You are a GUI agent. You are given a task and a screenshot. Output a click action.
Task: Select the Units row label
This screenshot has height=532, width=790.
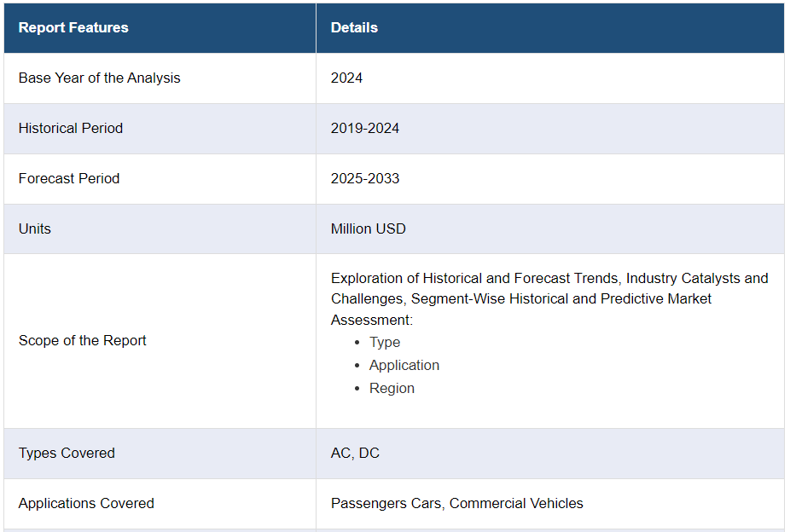(35, 229)
